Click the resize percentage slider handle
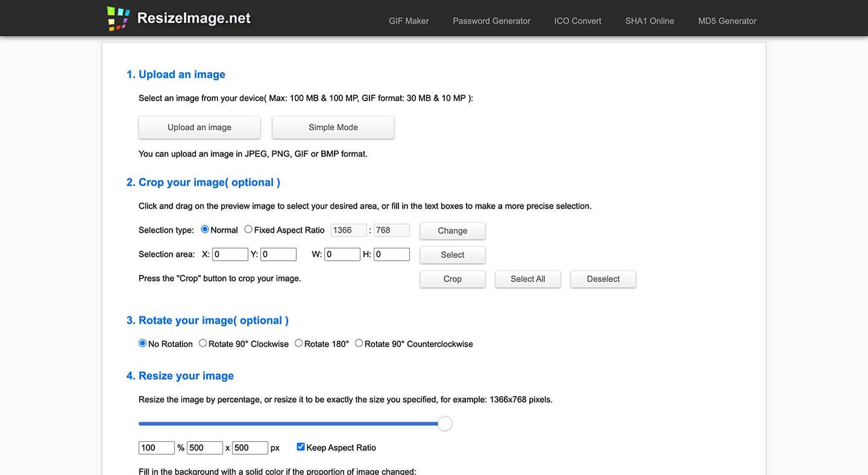The image size is (868, 475). (x=445, y=424)
